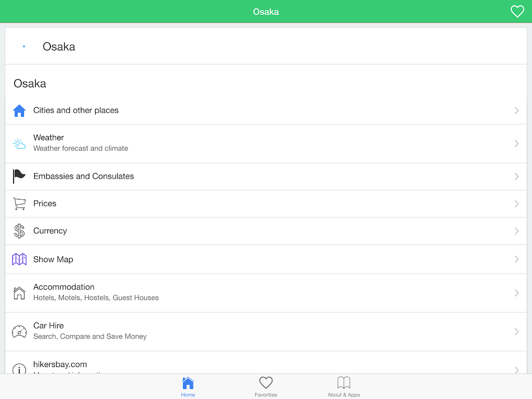
Task: Tap the heart favorite icon in header
Action: pyautogui.click(x=517, y=11)
